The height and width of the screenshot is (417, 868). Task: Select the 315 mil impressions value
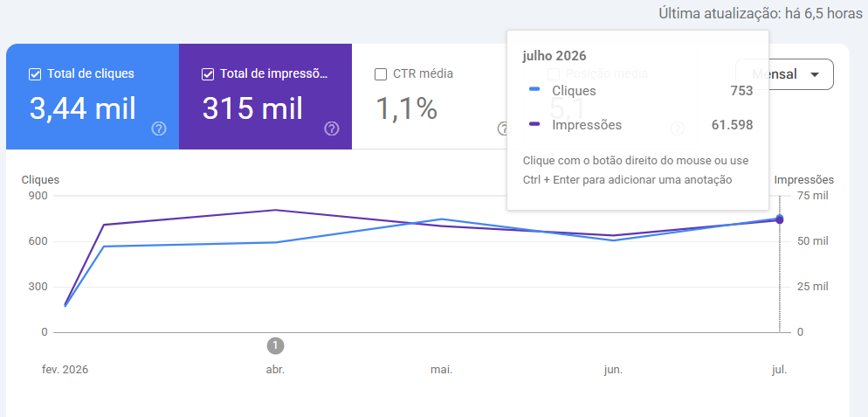(252, 108)
